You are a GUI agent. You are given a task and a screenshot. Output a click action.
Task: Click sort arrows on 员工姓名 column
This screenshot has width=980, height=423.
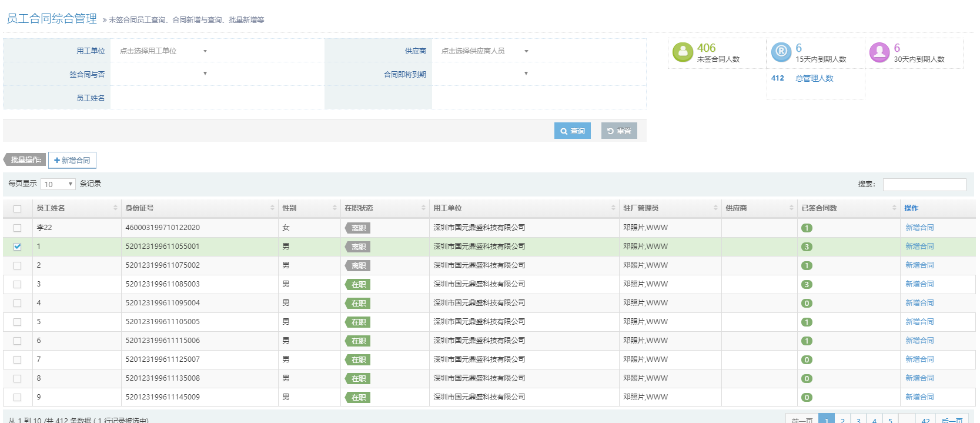tap(115, 208)
